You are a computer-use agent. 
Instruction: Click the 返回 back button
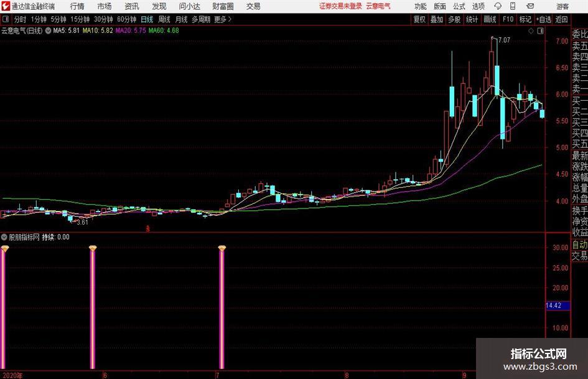click(561, 19)
